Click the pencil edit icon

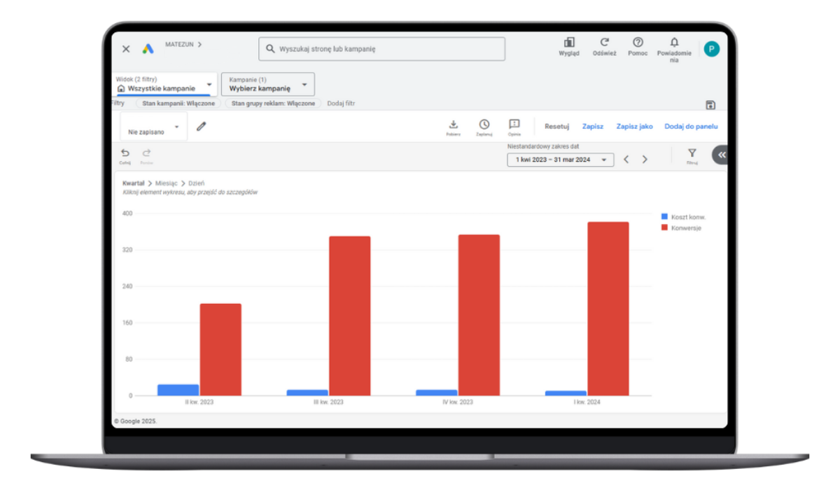tap(202, 127)
